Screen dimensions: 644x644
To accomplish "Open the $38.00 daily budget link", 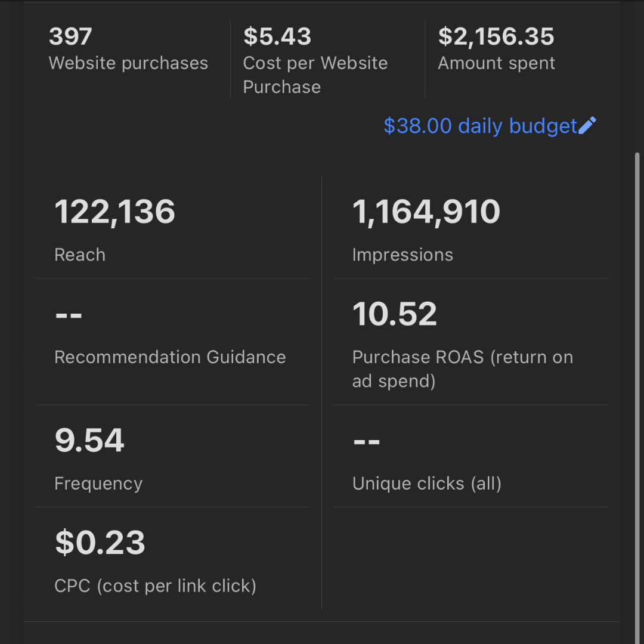I will pyautogui.click(x=480, y=126).
